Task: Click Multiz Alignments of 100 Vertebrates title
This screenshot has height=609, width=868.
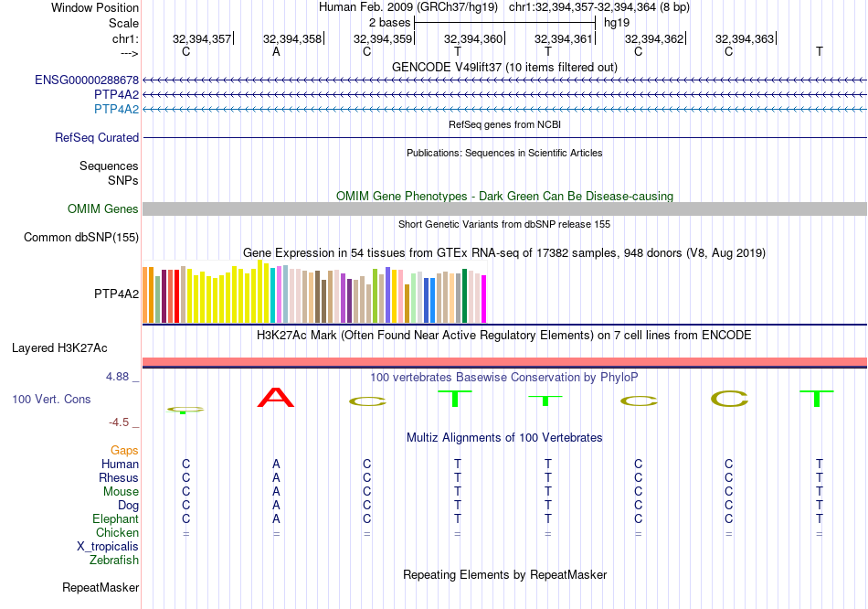Action: click(504, 438)
